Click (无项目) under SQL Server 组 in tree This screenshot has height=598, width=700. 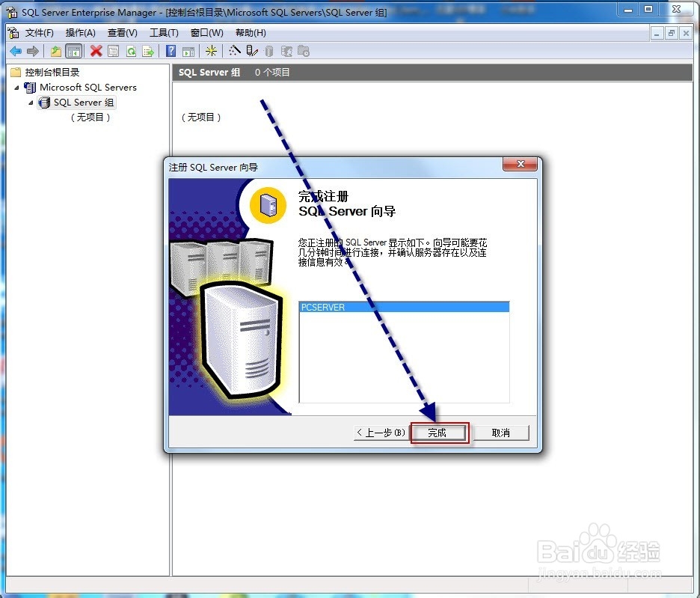pyautogui.click(x=90, y=117)
